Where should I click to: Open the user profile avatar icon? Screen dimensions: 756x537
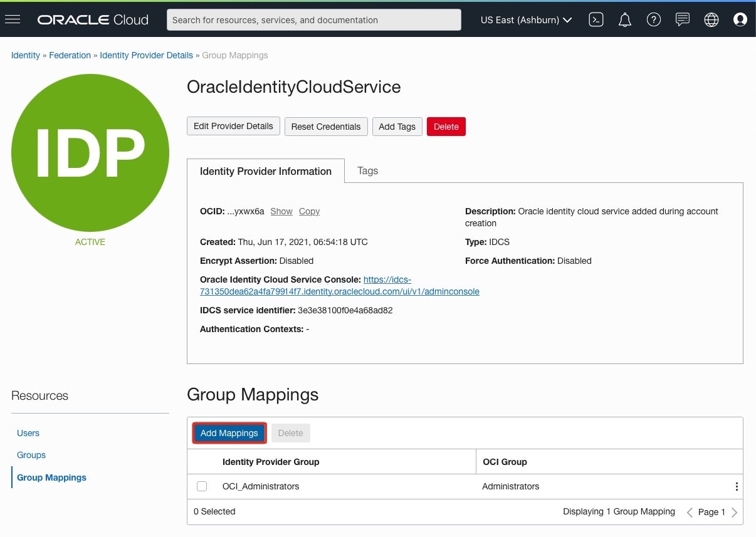point(740,19)
